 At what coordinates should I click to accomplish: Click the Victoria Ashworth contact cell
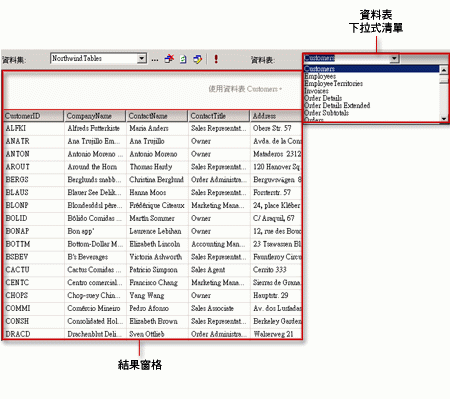pyautogui.click(x=157, y=257)
